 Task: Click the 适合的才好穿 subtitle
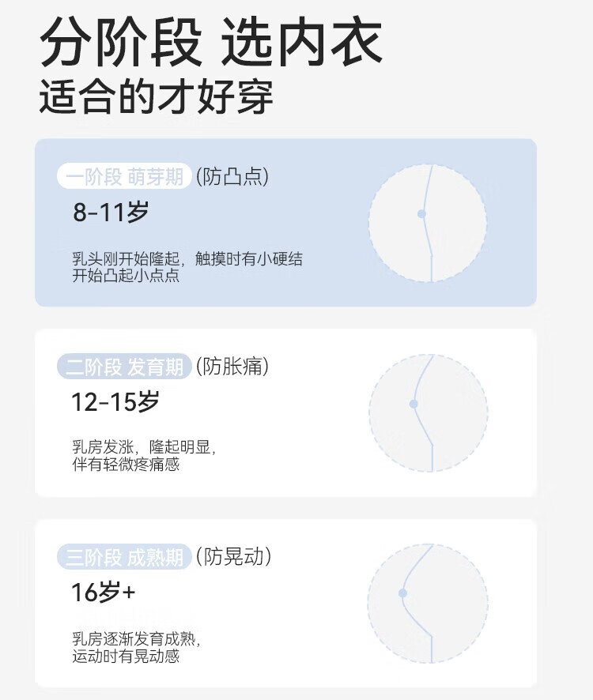coord(157,97)
